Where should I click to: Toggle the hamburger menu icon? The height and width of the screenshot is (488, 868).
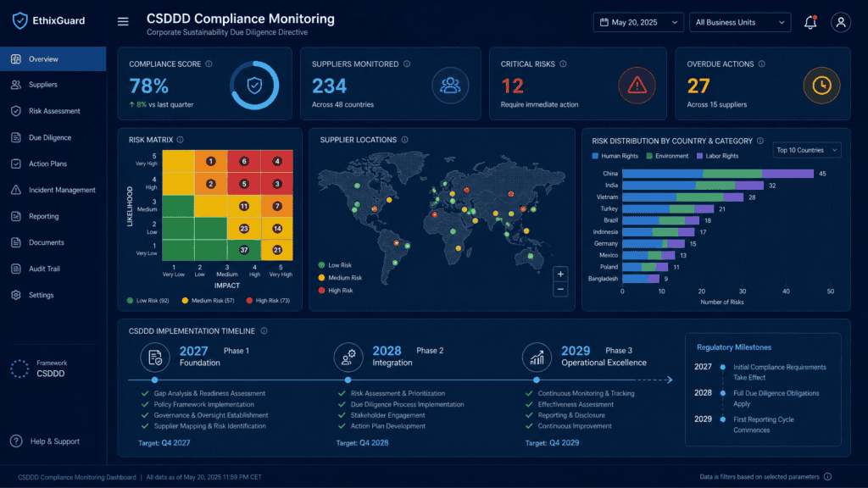[123, 21]
